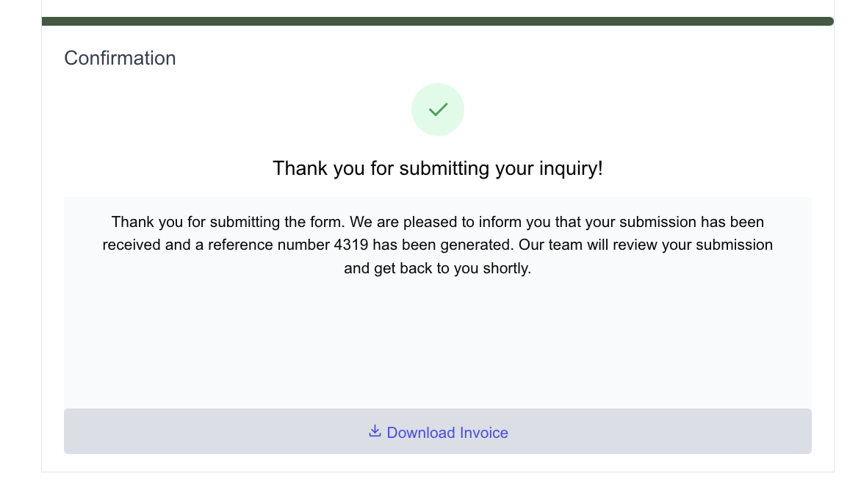Click the word 'Invoice' on the download button
861x504 pixels.
tap(483, 433)
